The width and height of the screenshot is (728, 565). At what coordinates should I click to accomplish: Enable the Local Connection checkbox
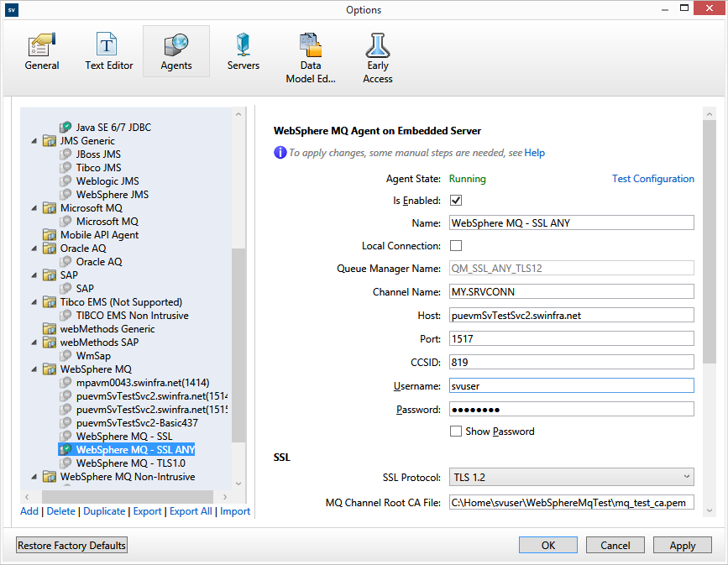(456, 246)
